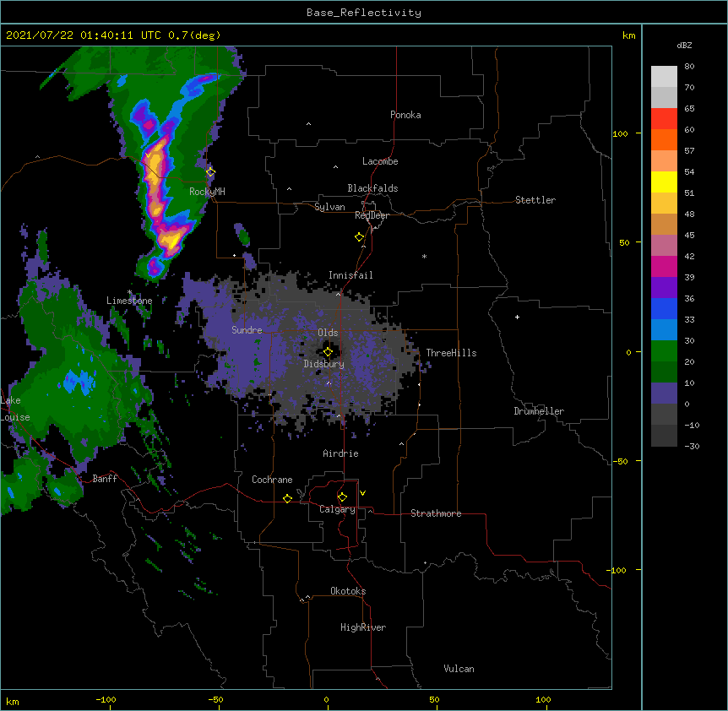
Task: Click the RockyMH label
Action: 207,192
